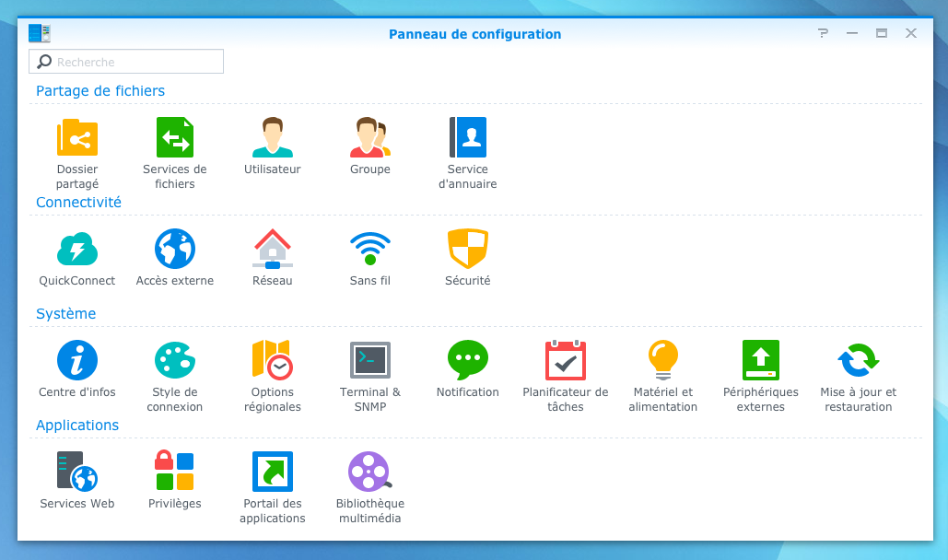This screenshot has width=948, height=560.
Task: Click the control panel logo icon
Action: pos(40,33)
